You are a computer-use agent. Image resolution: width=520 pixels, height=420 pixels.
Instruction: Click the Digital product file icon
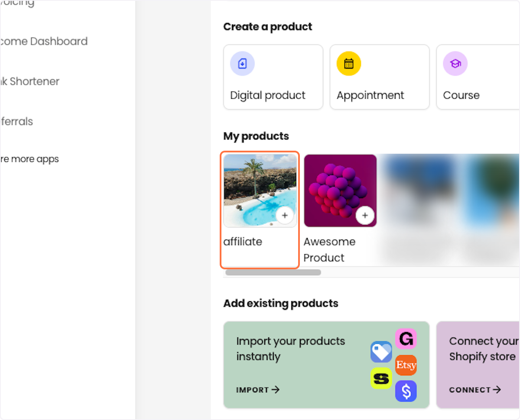(242, 64)
